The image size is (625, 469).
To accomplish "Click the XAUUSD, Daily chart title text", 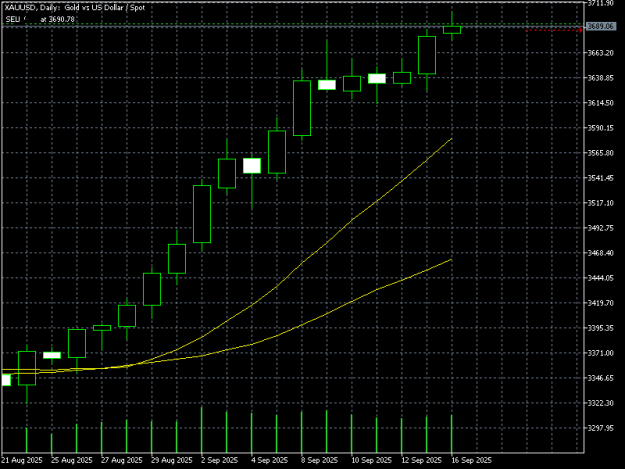I will pyautogui.click(x=75, y=8).
